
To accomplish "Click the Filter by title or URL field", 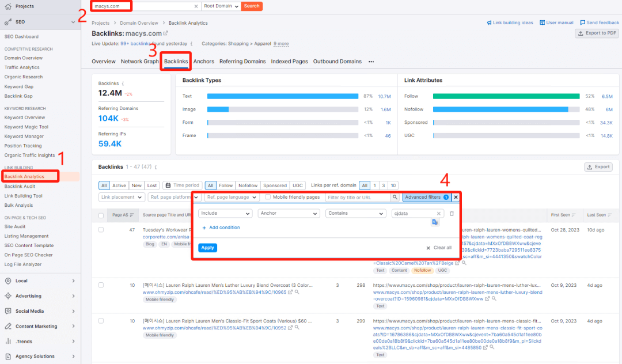I will (358, 197).
